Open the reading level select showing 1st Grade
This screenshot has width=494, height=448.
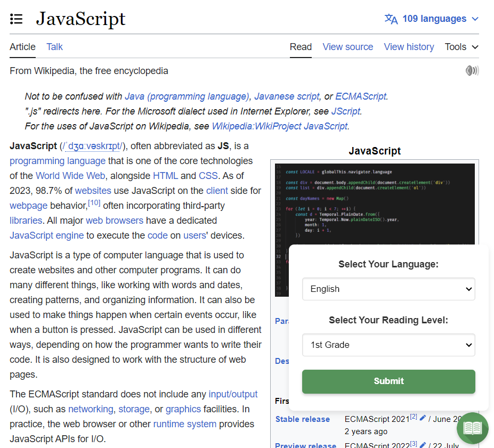tap(388, 345)
